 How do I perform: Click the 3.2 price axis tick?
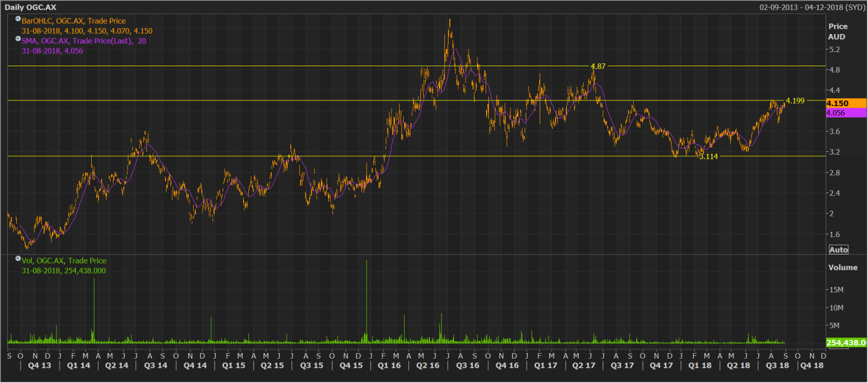834,152
